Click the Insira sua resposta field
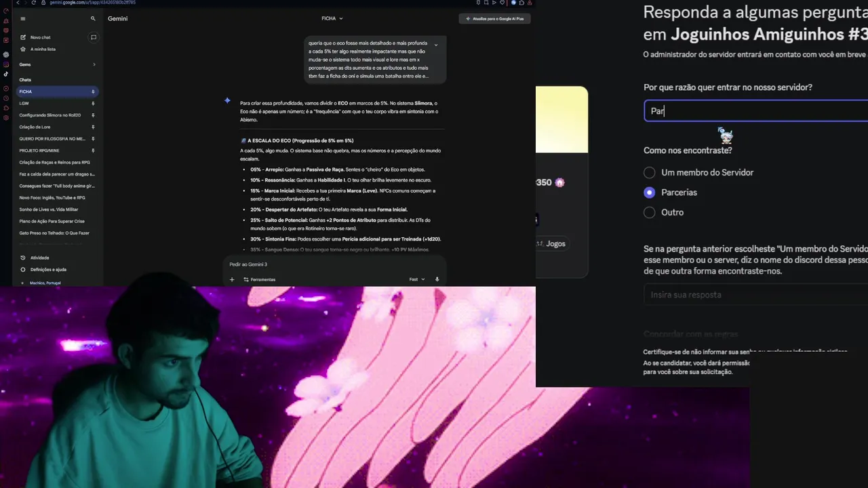The image size is (868, 488). coord(755,295)
